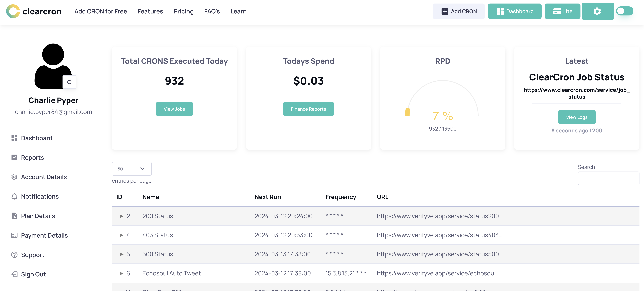Open Finance Reports button
Image resolution: width=644 pixels, height=291 pixels.
(x=308, y=109)
